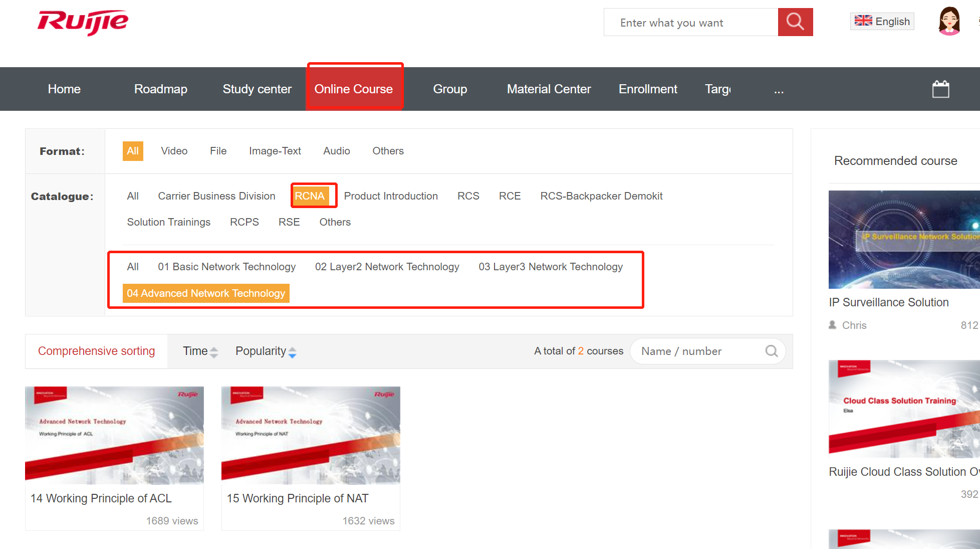Open '15 Working Principle of NAT' title

pos(298,498)
